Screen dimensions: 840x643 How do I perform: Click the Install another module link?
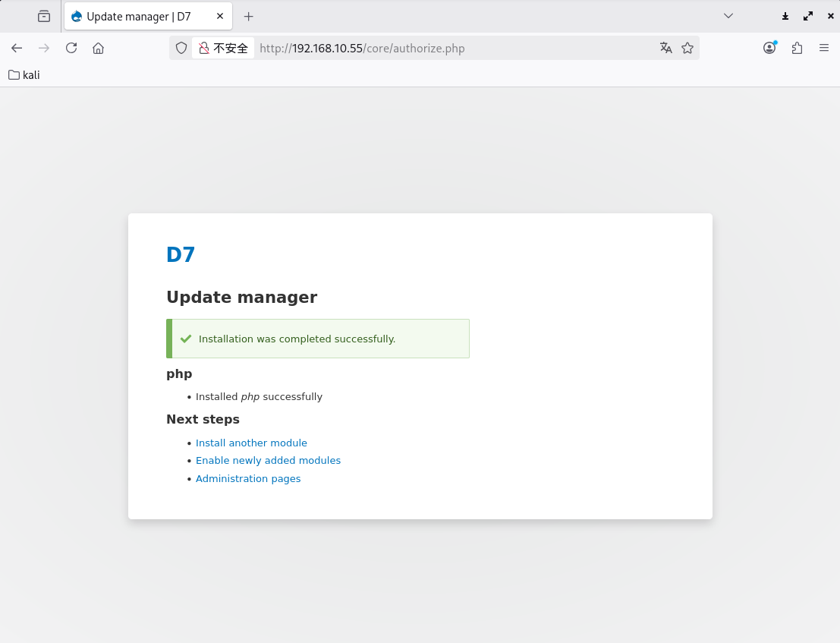[251, 443]
